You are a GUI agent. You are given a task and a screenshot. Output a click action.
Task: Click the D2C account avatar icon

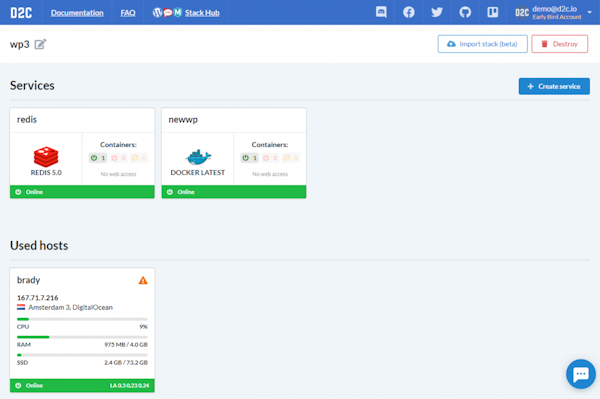522,13
